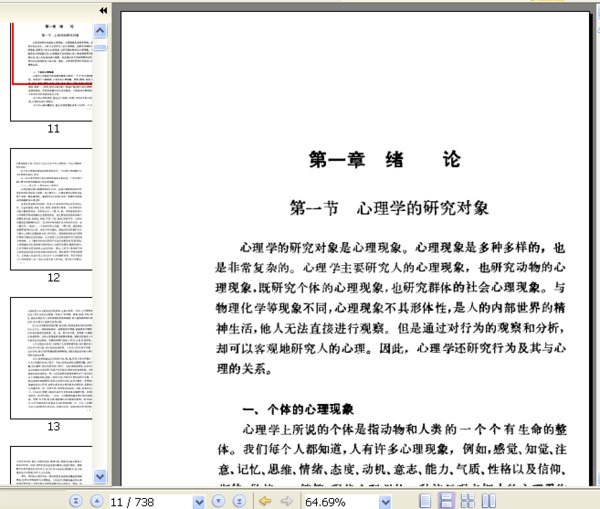Screen dimensions: 600x509
Task: Click the line 理的关系。
Action: (245, 369)
